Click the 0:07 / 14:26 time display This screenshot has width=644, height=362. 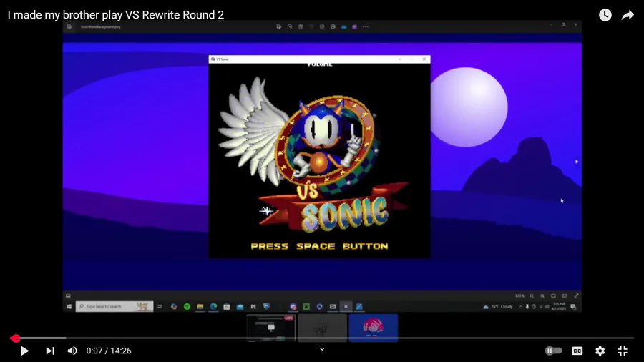tap(109, 351)
